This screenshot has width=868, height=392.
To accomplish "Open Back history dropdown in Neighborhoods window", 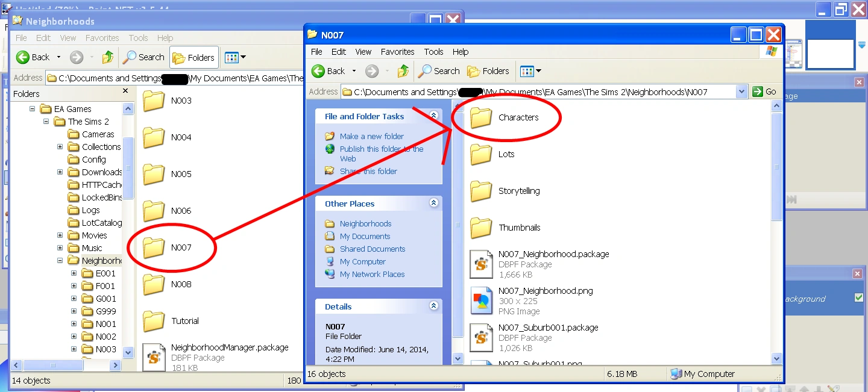I will pos(58,57).
